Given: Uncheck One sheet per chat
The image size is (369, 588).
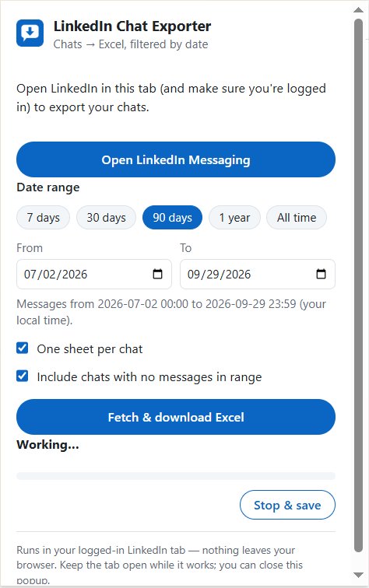Looking at the screenshot, I should coord(22,348).
